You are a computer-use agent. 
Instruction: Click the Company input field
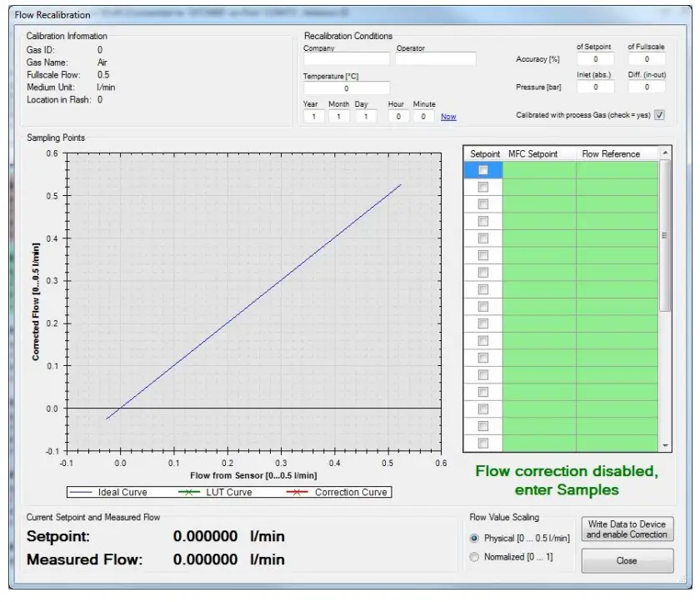346,58
